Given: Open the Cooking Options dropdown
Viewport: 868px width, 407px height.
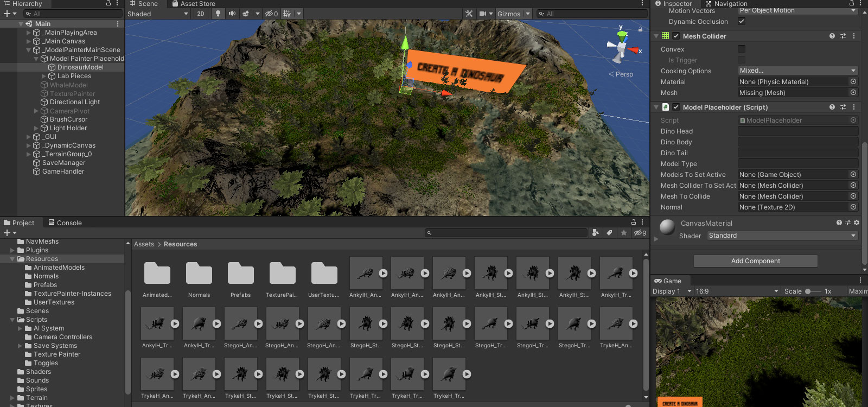Looking at the screenshot, I should [797, 71].
